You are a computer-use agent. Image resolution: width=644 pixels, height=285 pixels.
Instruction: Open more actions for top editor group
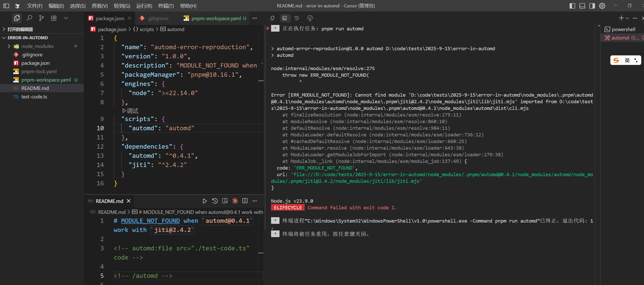point(255,18)
